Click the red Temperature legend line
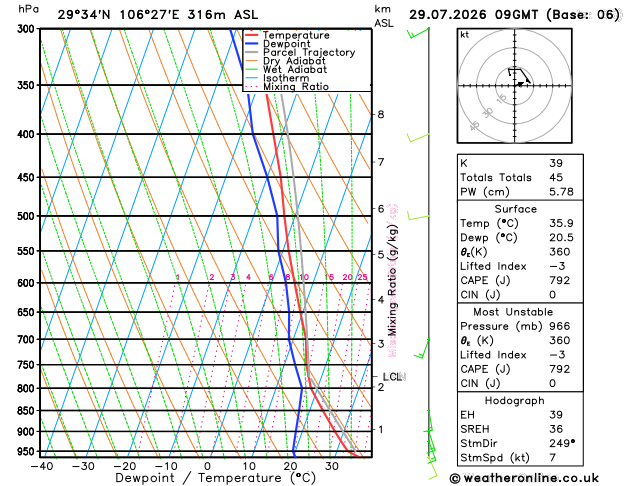Viewport: 629px width, 486px height. [x=251, y=35]
